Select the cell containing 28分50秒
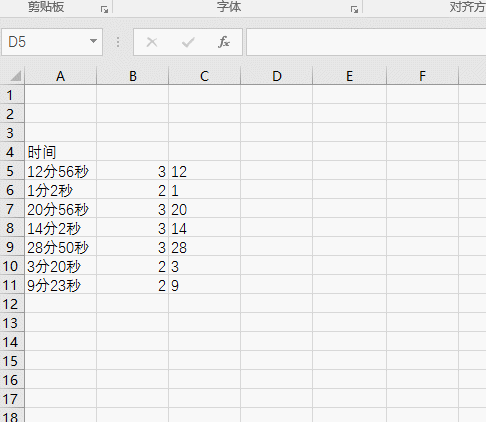The height and width of the screenshot is (422, 486). [x=61, y=247]
